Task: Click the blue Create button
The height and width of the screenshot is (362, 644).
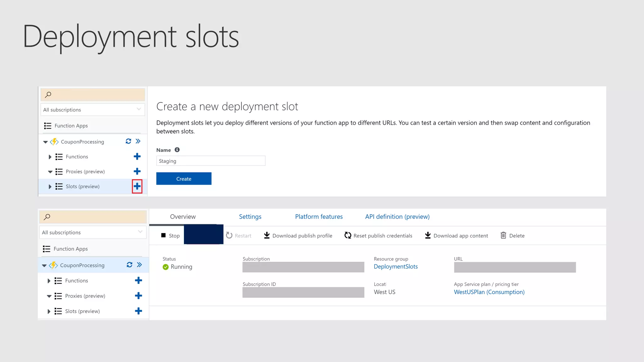Action: click(x=184, y=178)
